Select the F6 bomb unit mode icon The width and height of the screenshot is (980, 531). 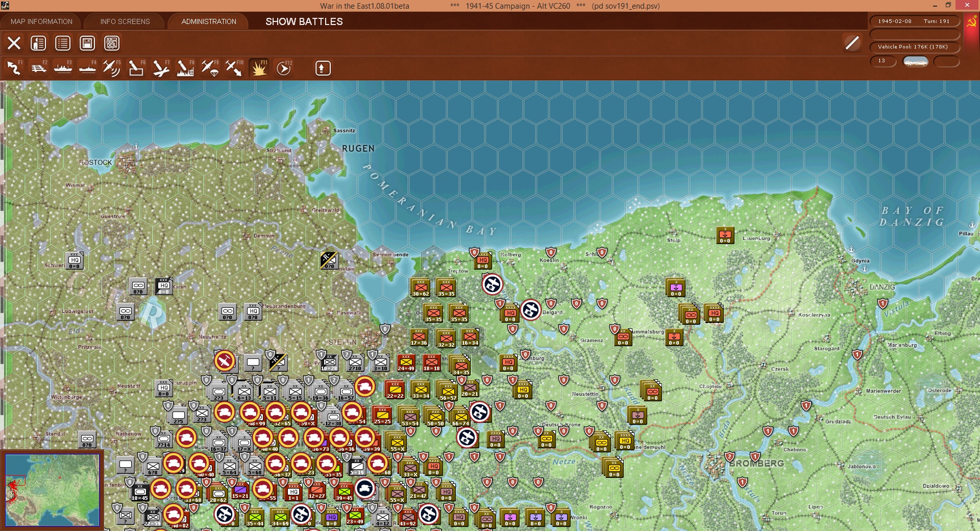pos(136,68)
